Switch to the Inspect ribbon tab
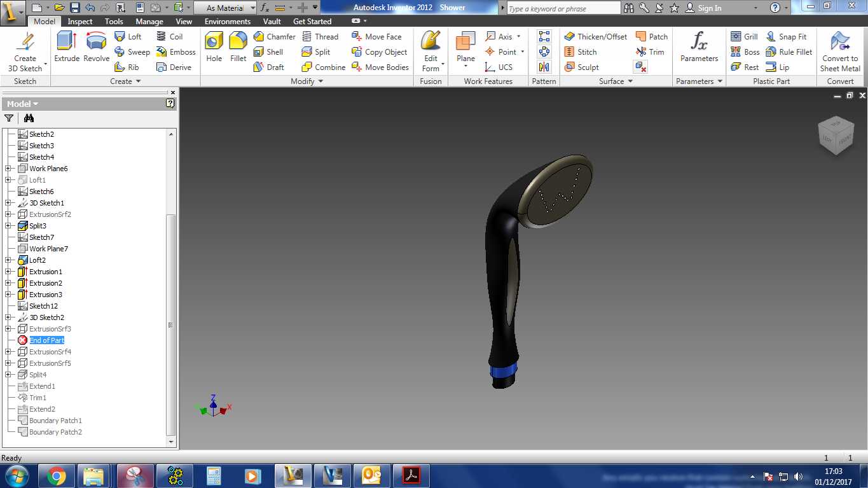 80,21
